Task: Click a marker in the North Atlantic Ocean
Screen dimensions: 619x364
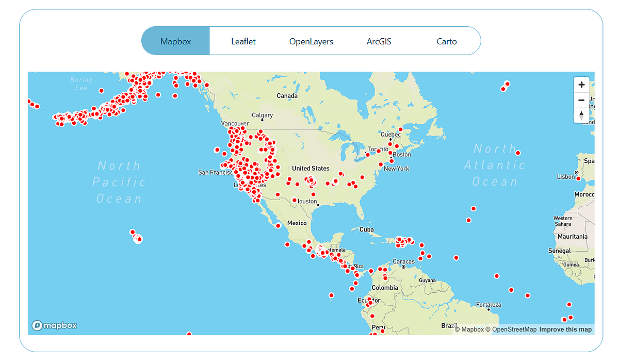Action: point(517,153)
